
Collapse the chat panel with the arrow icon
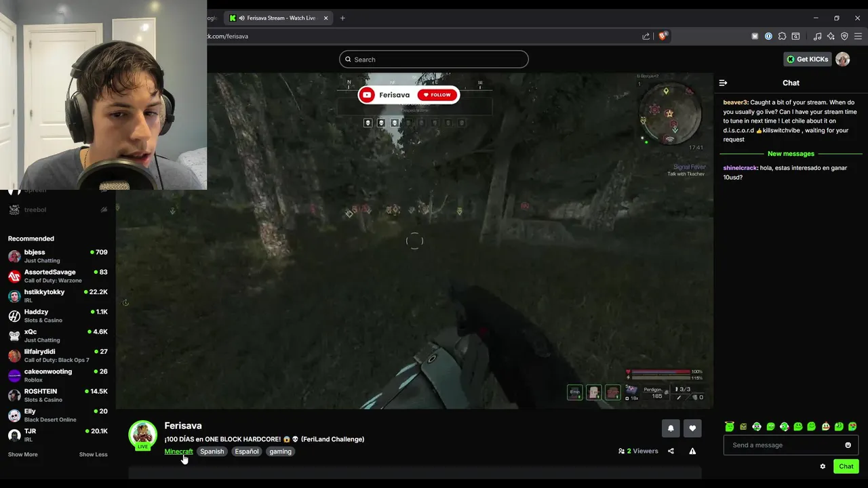click(x=723, y=83)
